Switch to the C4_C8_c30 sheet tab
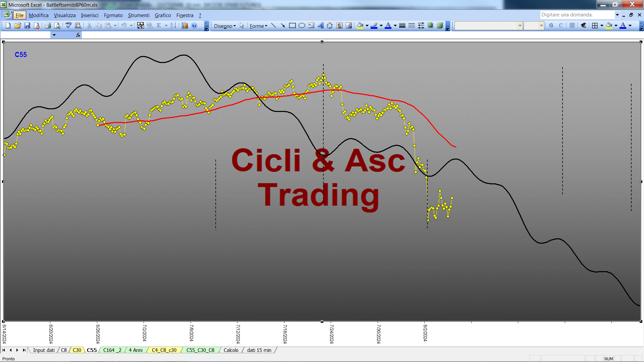644x362 pixels. click(x=164, y=350)
